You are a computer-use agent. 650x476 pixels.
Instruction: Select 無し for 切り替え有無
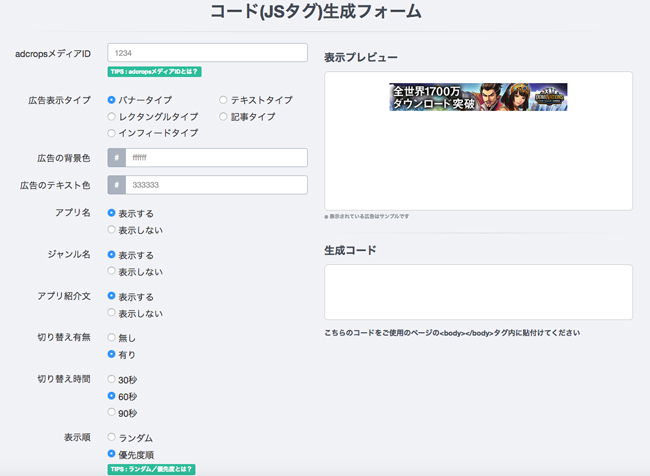pyautogui.click(x=111, y=337)
